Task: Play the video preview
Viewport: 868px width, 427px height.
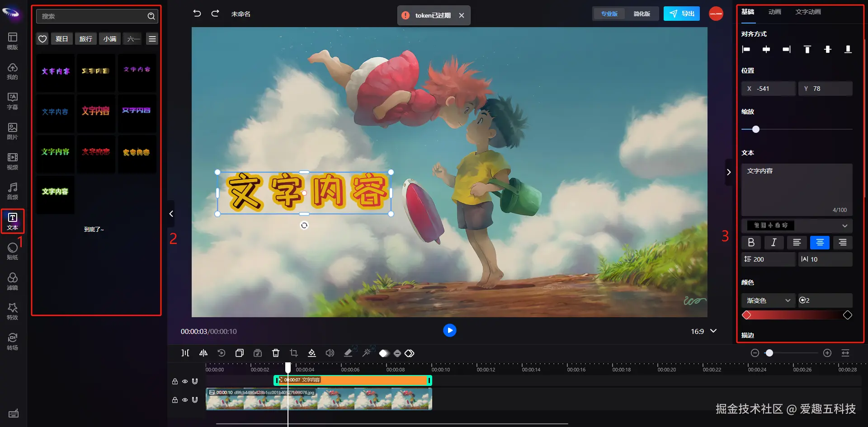Action: [449, 330]
